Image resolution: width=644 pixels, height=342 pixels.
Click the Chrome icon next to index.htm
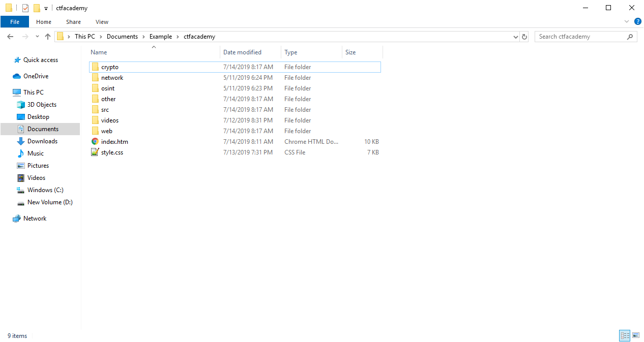click(95, 142)
